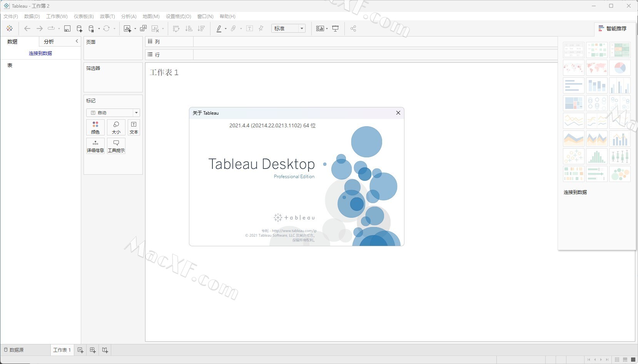
Task: Select the 工作表 1 sheet tab
Action: click(62, 350)
